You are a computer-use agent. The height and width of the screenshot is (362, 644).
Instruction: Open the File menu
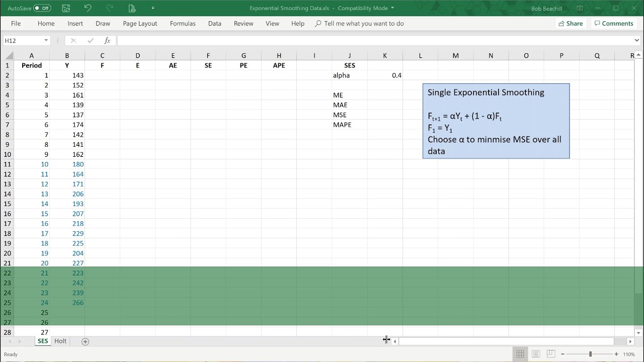tap(16, 24)
